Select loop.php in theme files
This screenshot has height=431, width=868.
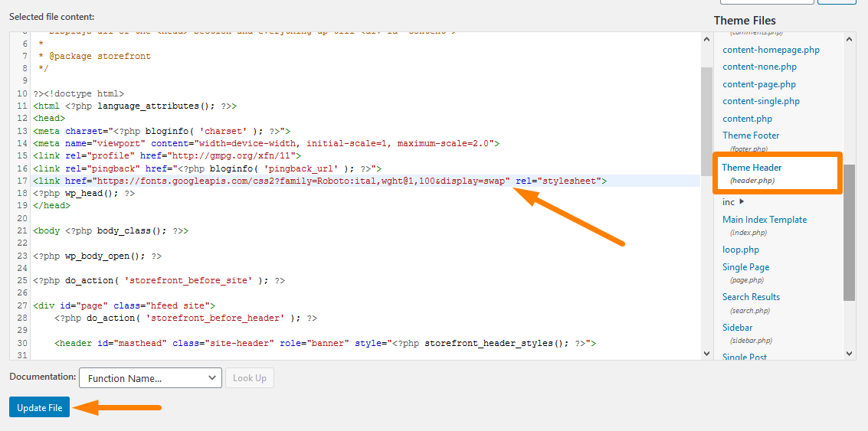click(x=740, y=250)
